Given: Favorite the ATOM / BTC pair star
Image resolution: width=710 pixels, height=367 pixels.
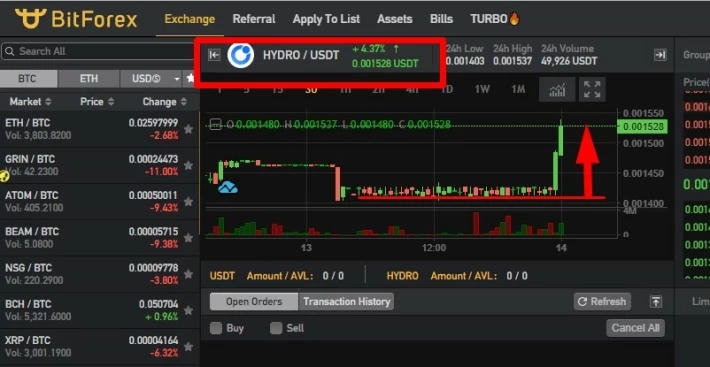Looking at the screenshot, I should coord(188,202).
